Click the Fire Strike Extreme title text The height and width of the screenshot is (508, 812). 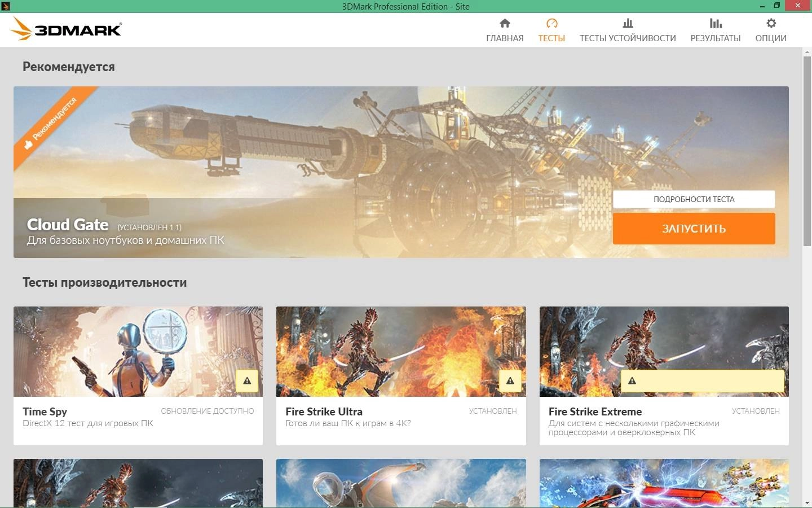[x=595, y=411]
